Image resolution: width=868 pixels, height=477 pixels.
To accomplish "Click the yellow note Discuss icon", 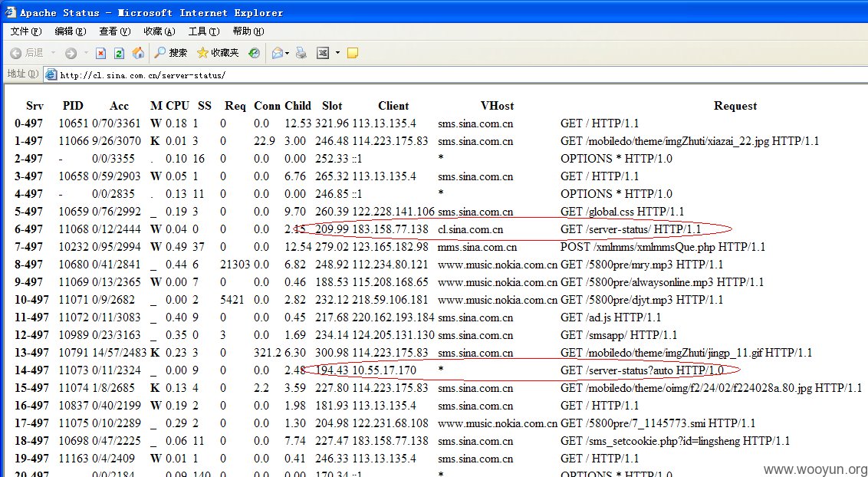I will 353,53.
